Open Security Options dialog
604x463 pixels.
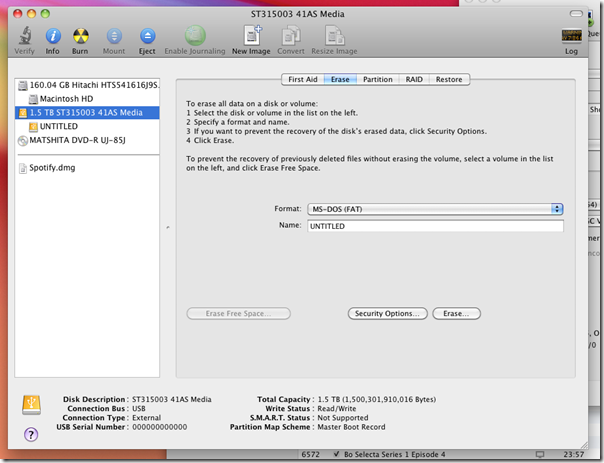[x=388, y=314]
